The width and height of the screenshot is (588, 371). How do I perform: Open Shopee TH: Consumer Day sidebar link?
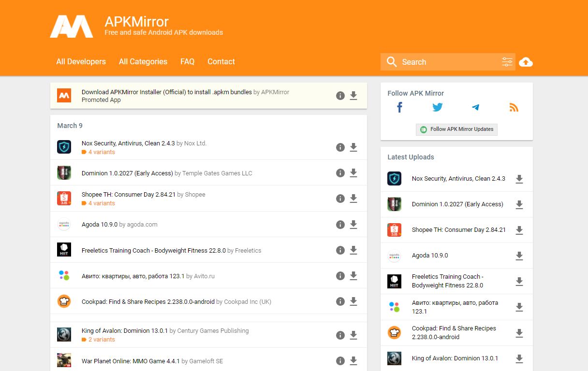point(459,230)
